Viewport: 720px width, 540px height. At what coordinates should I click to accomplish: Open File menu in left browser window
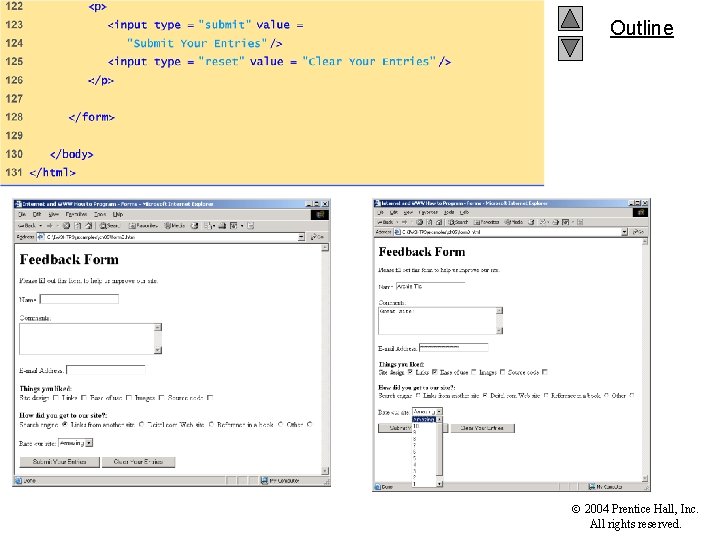pyautogui.click(x=22, y=214)
